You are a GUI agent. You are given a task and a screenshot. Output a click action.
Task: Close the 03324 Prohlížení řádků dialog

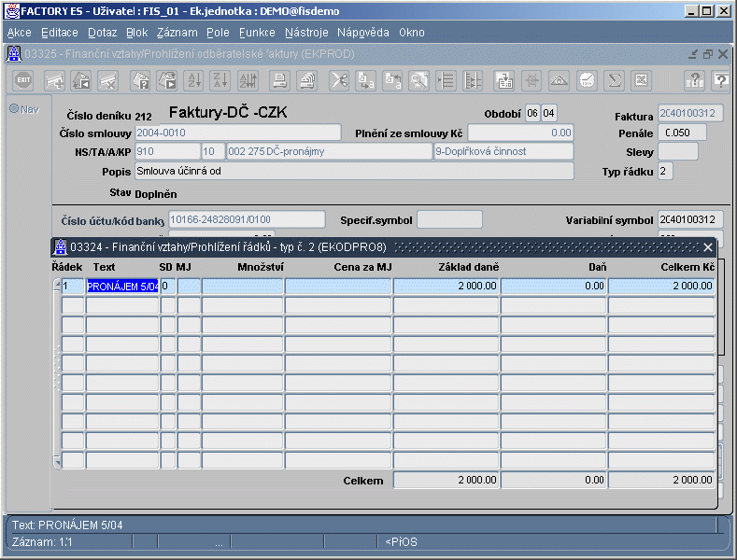pos(708,246)
